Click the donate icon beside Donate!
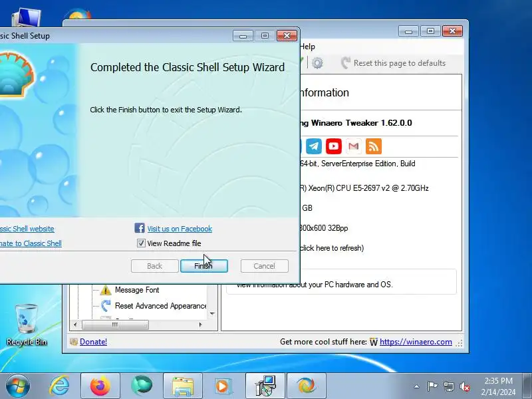 (74, 342)
